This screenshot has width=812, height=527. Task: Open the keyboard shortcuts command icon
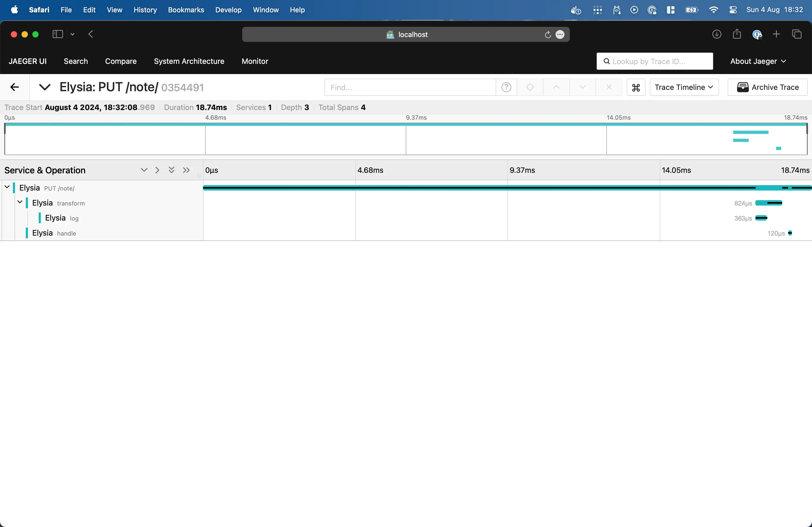point(636,87)
